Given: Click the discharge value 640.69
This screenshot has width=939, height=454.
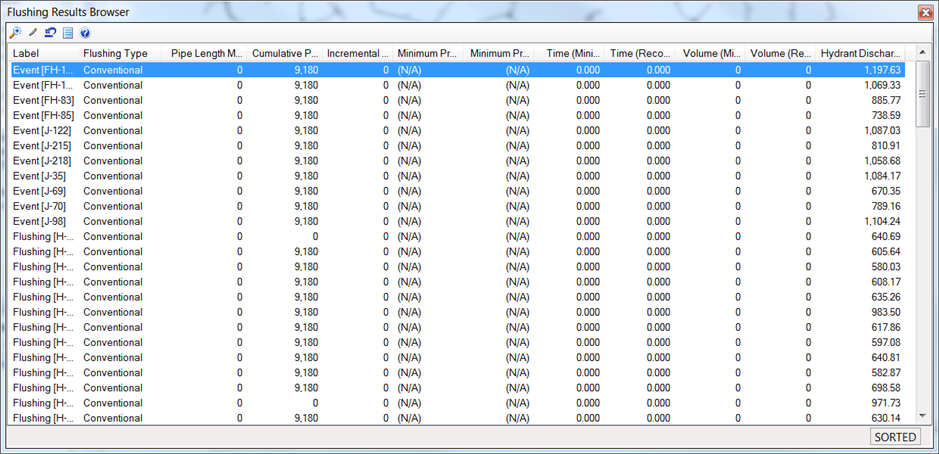Looking at the screenshot, I should (x=886, y=237).
